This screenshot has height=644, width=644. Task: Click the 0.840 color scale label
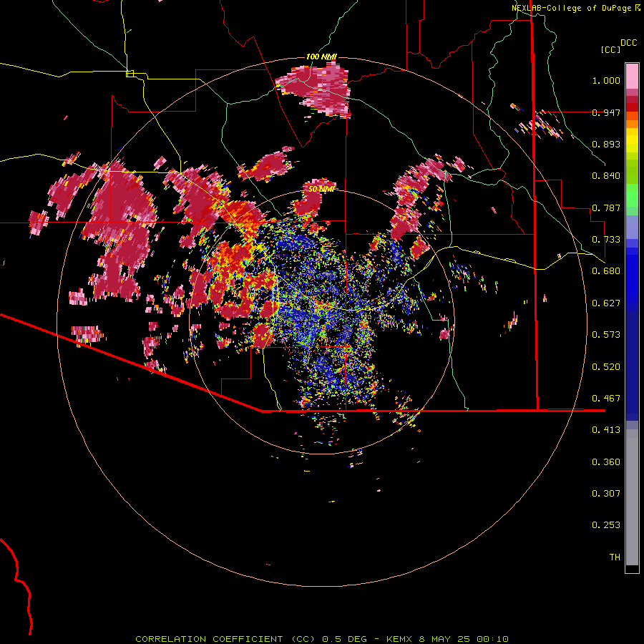tap(606, 176)
